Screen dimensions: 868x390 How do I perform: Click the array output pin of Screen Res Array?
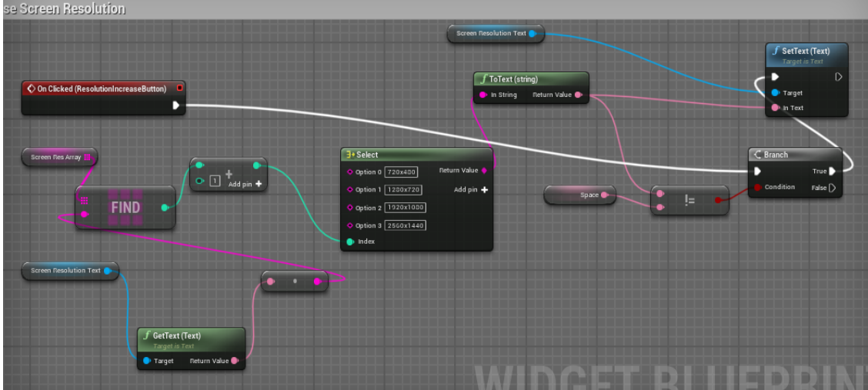coord(87,157)
